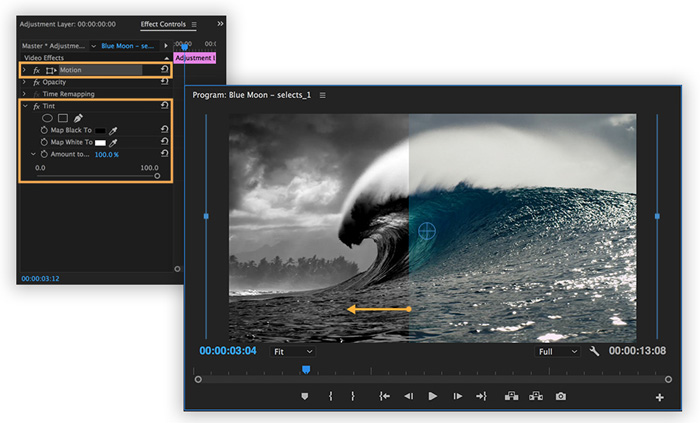Click the Program monitor blue playhead marker
Image resolution: width=700 pixels, height=423 pixels.
(x=306, y=369)
